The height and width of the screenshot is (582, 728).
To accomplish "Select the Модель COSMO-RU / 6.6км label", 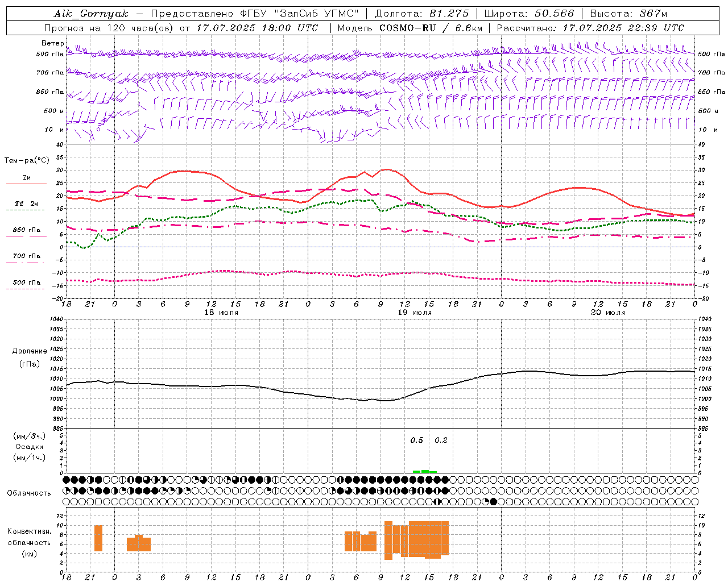I will coord(410,28).
